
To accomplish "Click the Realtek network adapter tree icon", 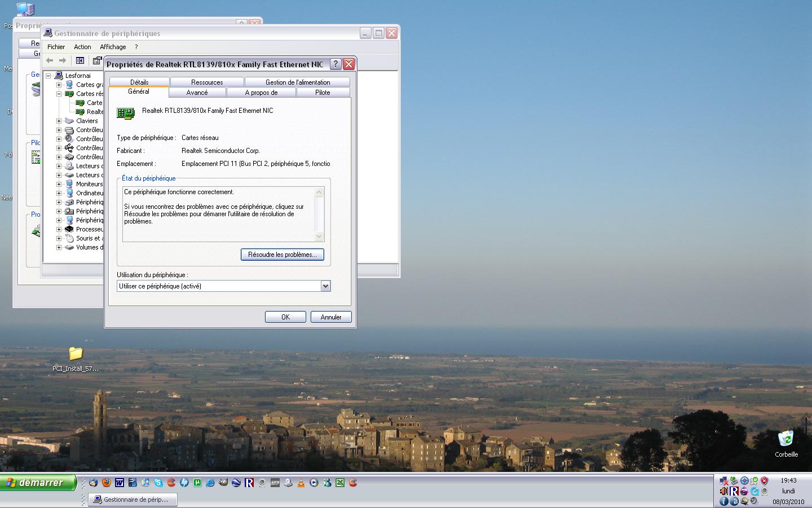I will (80, 112).
